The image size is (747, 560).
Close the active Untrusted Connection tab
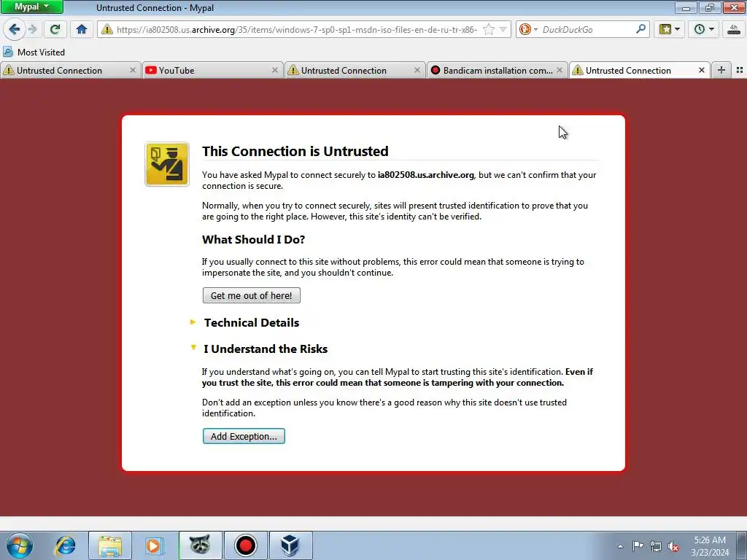[701, 70]
